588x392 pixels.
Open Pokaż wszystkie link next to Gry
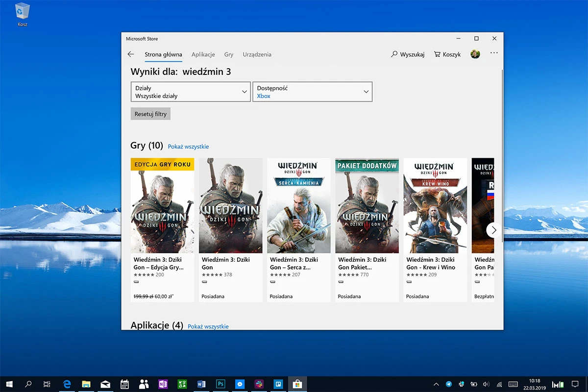pos(189,147)
